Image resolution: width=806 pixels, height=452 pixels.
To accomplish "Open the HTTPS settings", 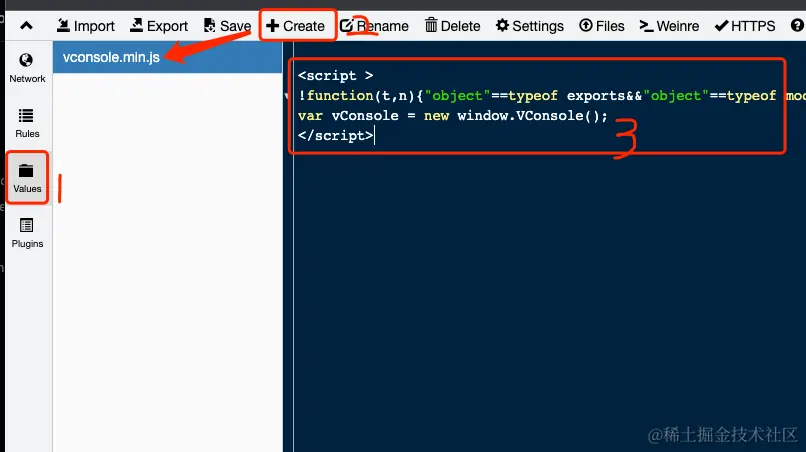I will tap(745, 26).
